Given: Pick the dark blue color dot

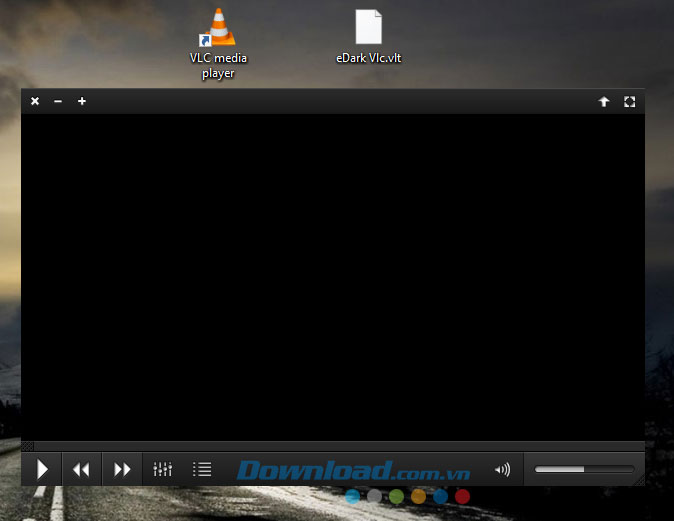Looking at the screenshot, I should pos(440,496).
